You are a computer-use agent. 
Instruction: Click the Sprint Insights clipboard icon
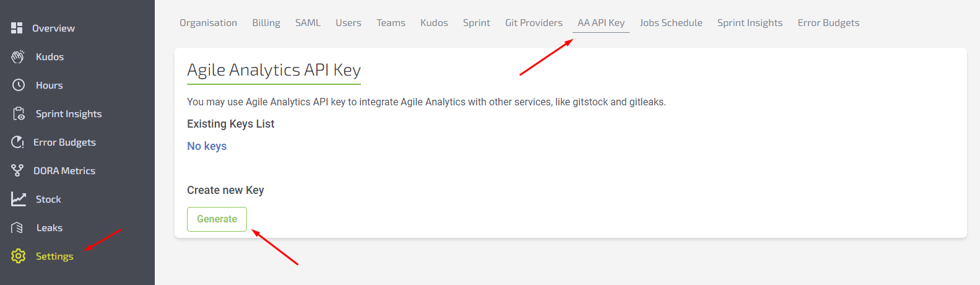19,113
